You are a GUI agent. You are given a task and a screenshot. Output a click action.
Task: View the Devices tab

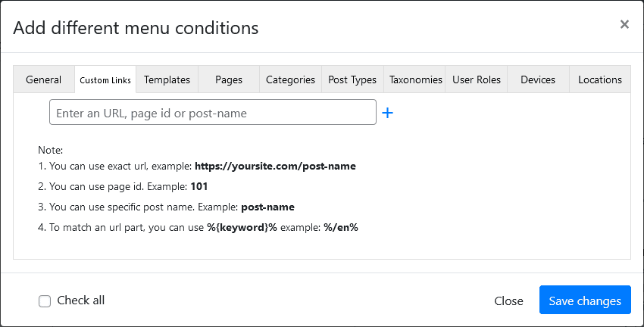(538, 79)
